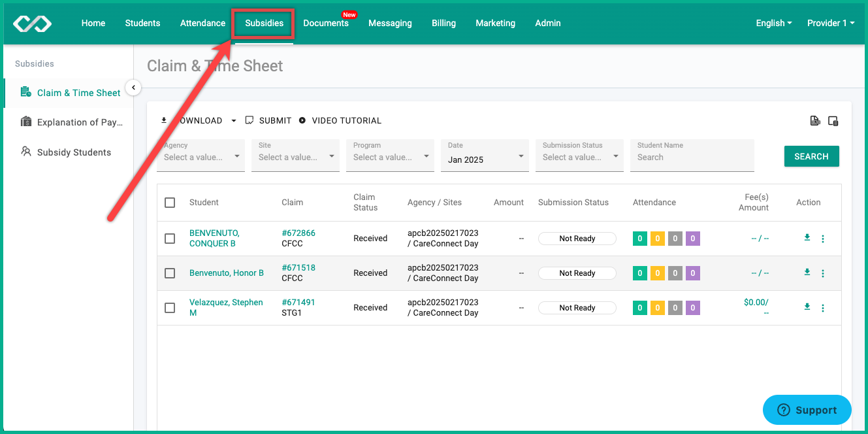Viewport: 868px width, 434px height.
Task: Check the BENVENUTO, CONQUER B row checkbox
Action: 170,239
